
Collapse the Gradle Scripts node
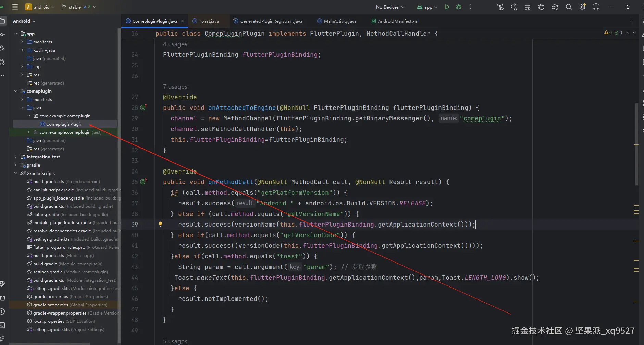pyautogui.click(x=16, y=173)
